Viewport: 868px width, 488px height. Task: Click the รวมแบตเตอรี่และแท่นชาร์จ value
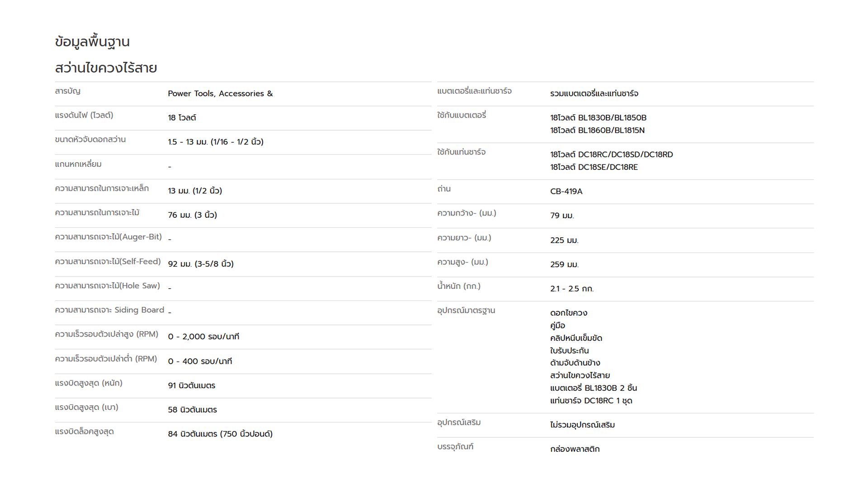tap(594, 94)
